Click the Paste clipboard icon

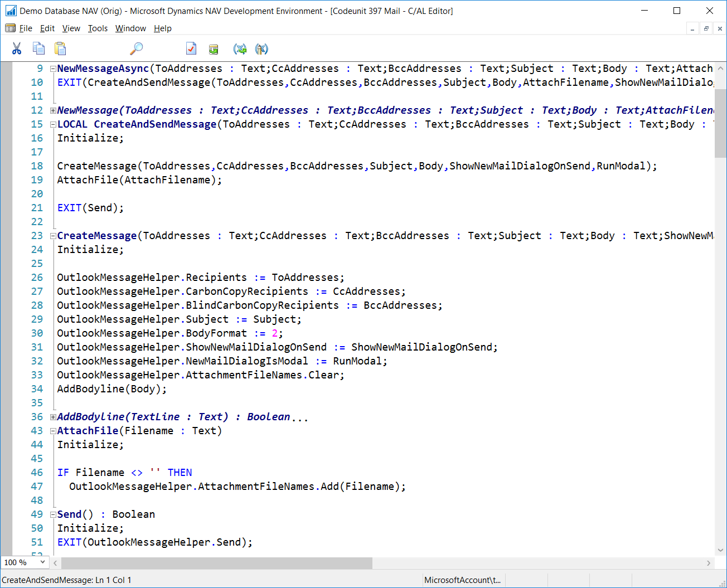click(60, 49)
